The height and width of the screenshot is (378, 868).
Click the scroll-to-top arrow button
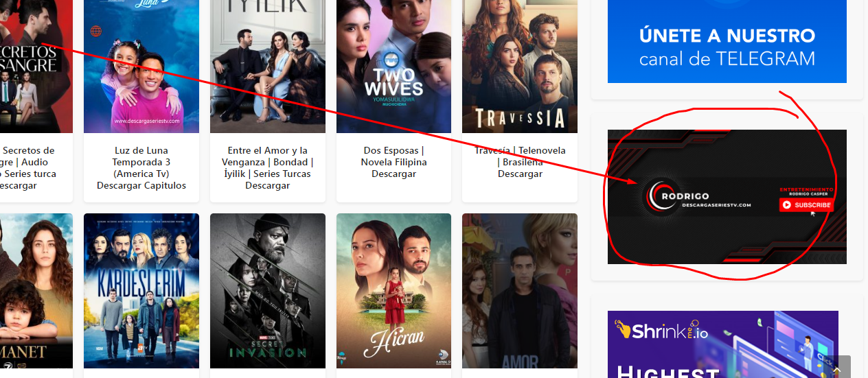point(837,370)
